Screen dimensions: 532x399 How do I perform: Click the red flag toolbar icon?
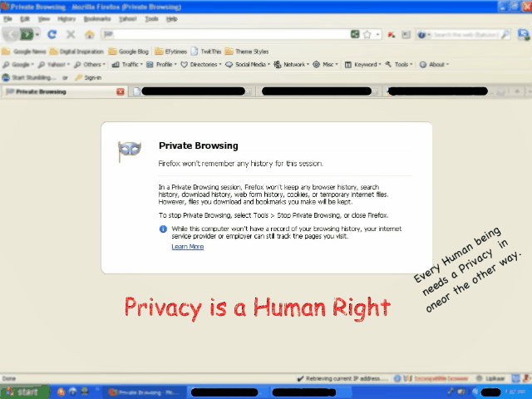[392, 35]
